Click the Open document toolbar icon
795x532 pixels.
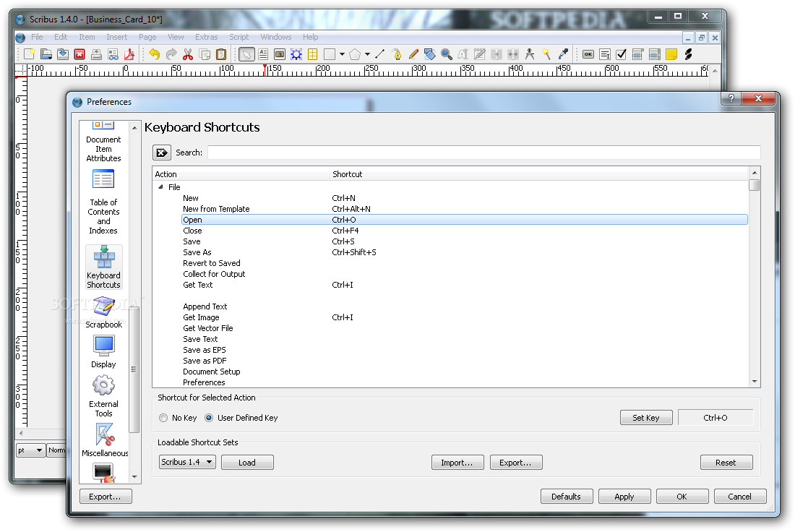[x=46, y=53]
